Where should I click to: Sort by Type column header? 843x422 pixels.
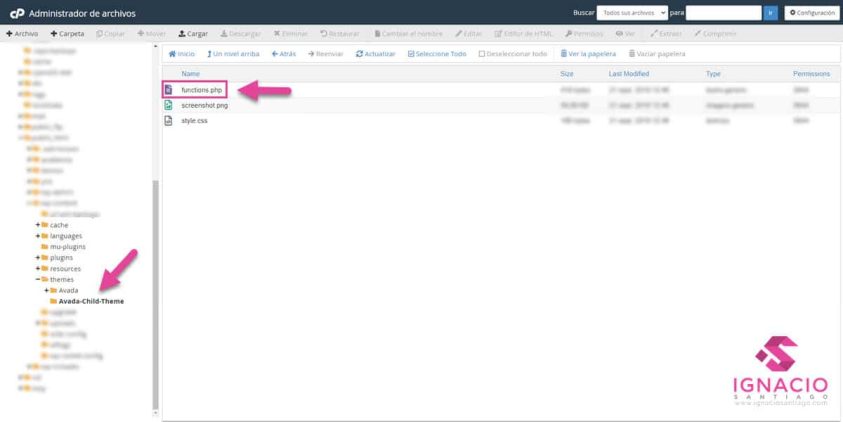[713, 74]
